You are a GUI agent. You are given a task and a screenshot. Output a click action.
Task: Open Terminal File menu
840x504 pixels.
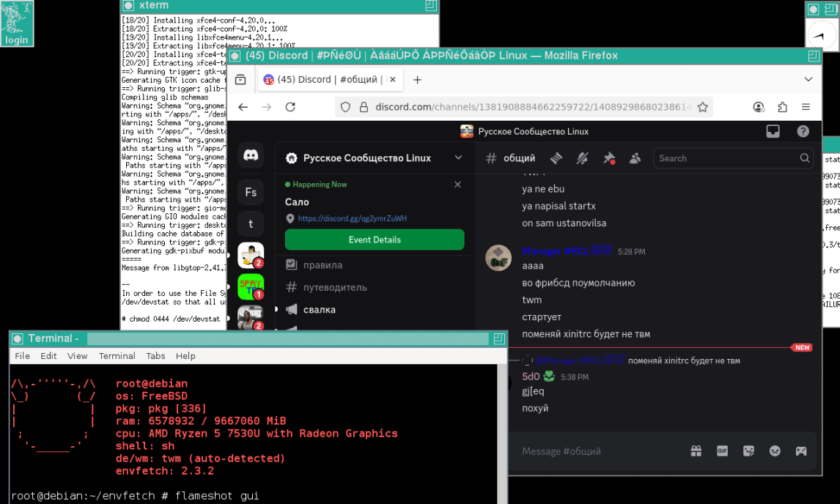tap(22, 355)
